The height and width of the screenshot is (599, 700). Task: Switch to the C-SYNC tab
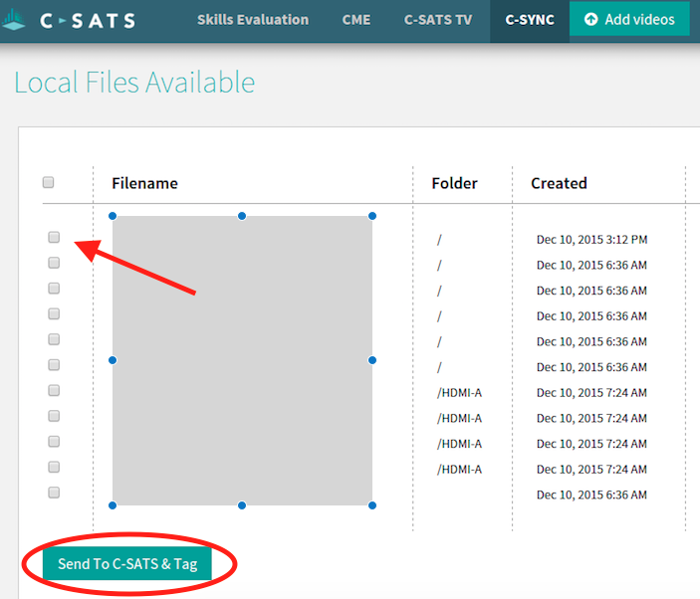530,20
